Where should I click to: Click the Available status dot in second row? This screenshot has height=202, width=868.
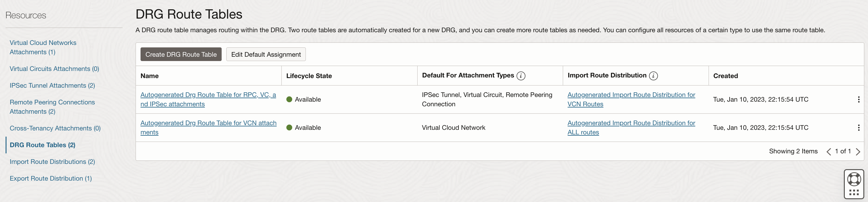pyautogui.click(x=290, y=127)
